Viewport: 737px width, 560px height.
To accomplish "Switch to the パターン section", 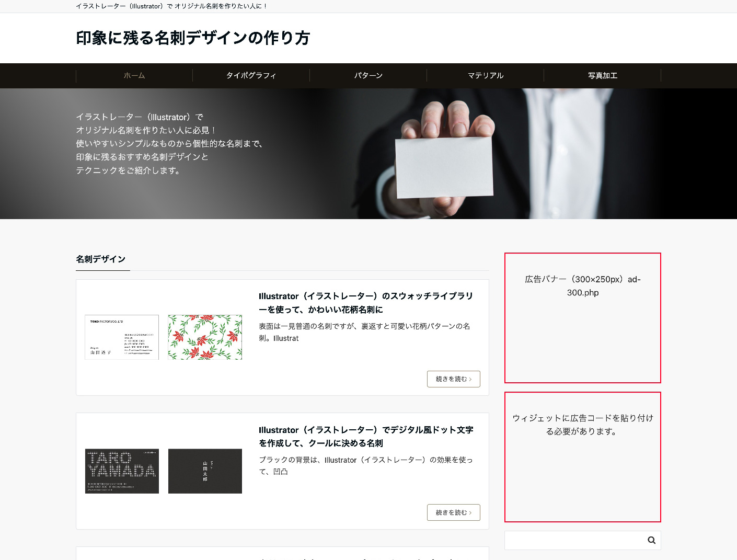I will (368, 75).
